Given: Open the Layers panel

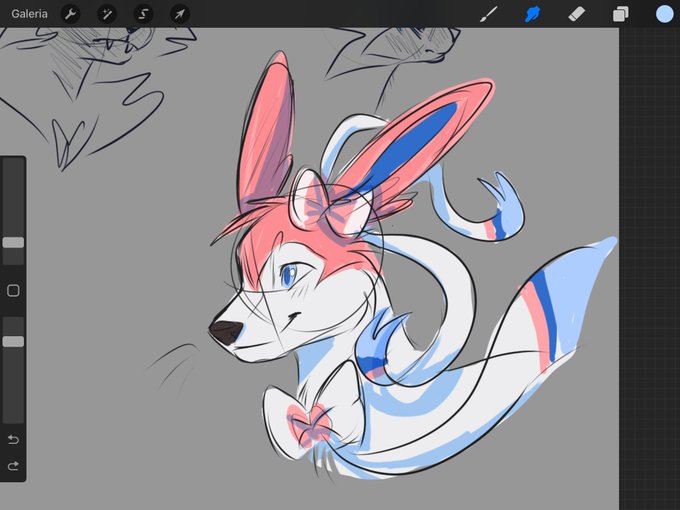Looking at the screenshot, I should coord(621,14).
